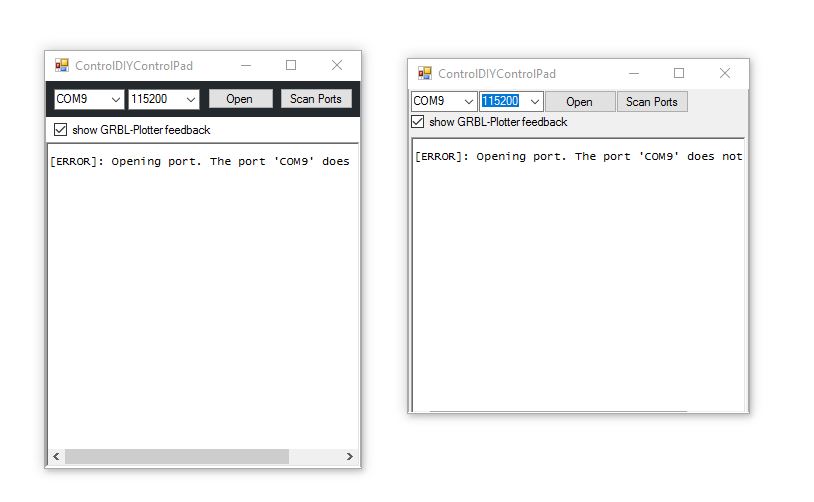This screenshot has height=502, width=814.
Task: Close the window with the light gray toolbar
Action: point(725,73)
